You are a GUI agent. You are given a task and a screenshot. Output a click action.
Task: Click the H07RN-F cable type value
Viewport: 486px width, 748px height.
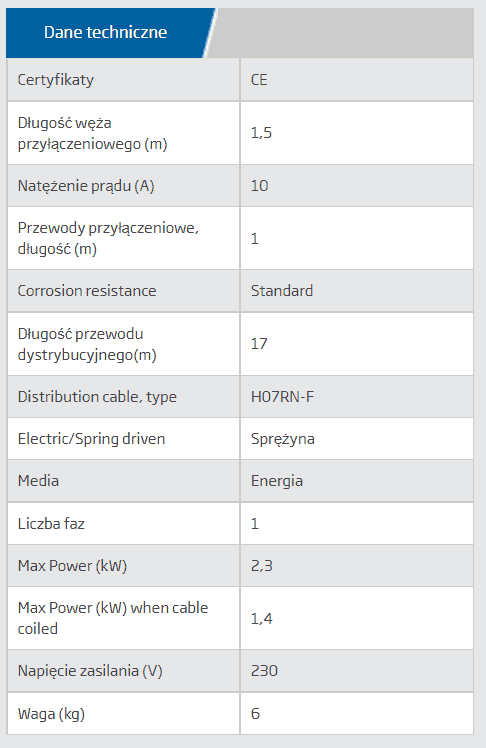pos(282,396)
